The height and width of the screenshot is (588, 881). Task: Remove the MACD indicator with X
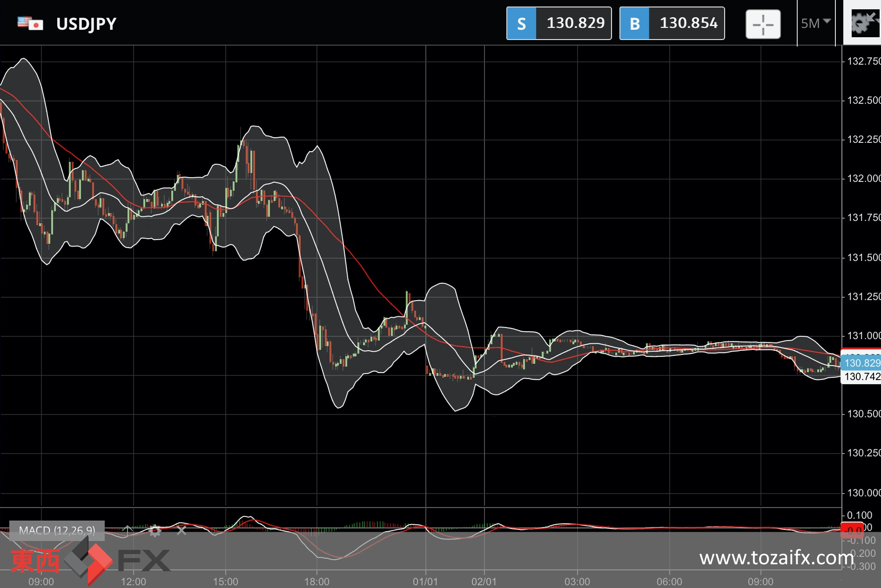coord(182,530)
